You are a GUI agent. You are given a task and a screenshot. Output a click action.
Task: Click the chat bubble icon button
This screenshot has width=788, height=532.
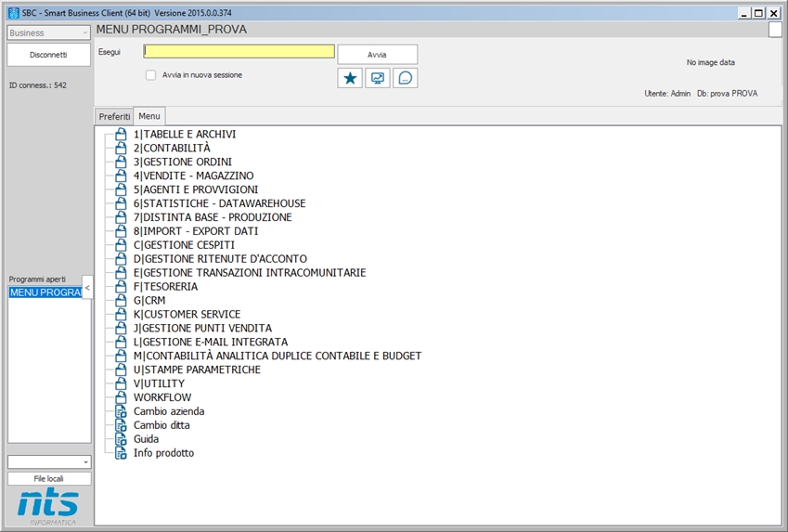(405, 78)
